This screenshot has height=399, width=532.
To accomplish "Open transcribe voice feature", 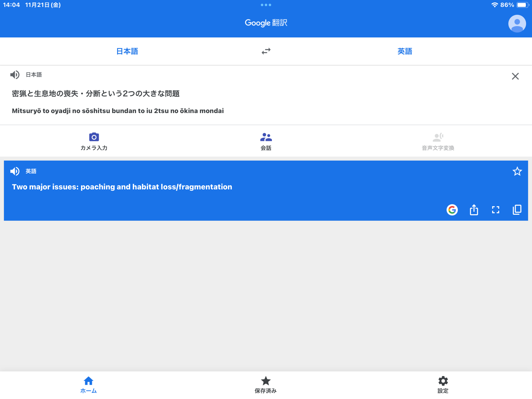I will click(438, 141).
